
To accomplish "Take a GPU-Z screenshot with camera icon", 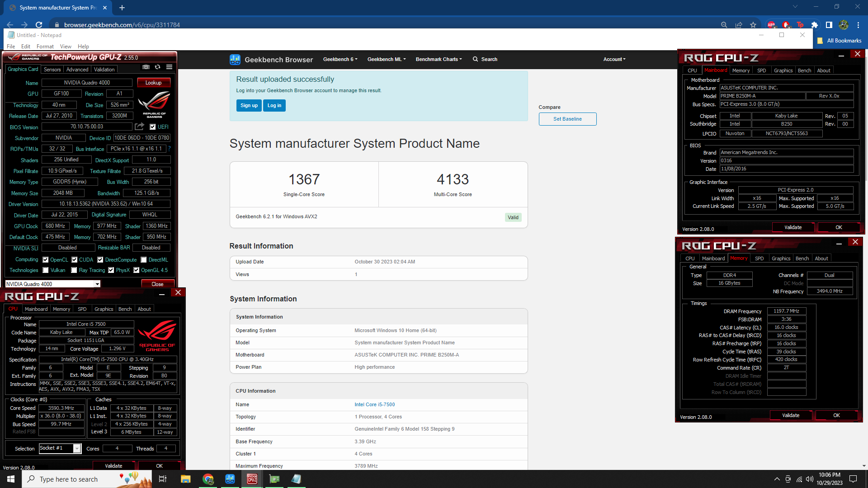I will [x=146, y=67].
